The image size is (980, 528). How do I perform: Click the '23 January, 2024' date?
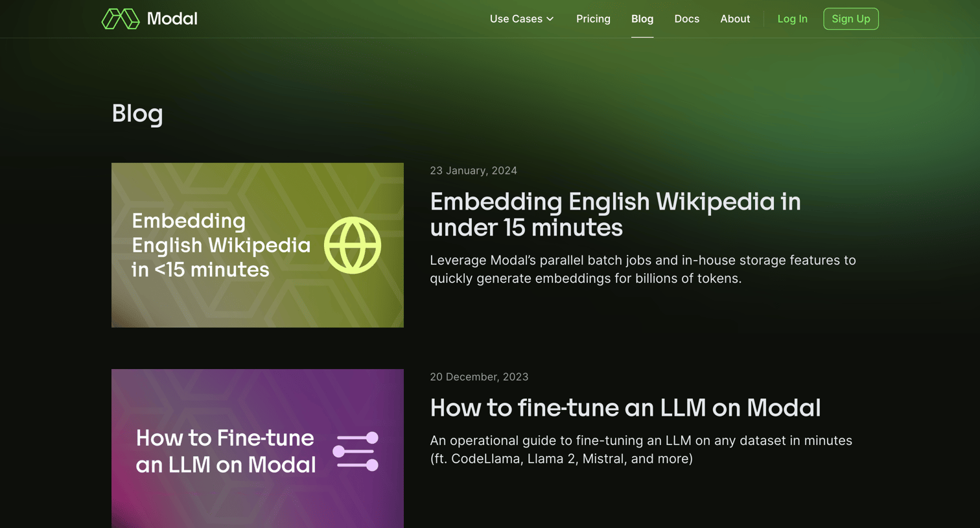coord(473,171)
